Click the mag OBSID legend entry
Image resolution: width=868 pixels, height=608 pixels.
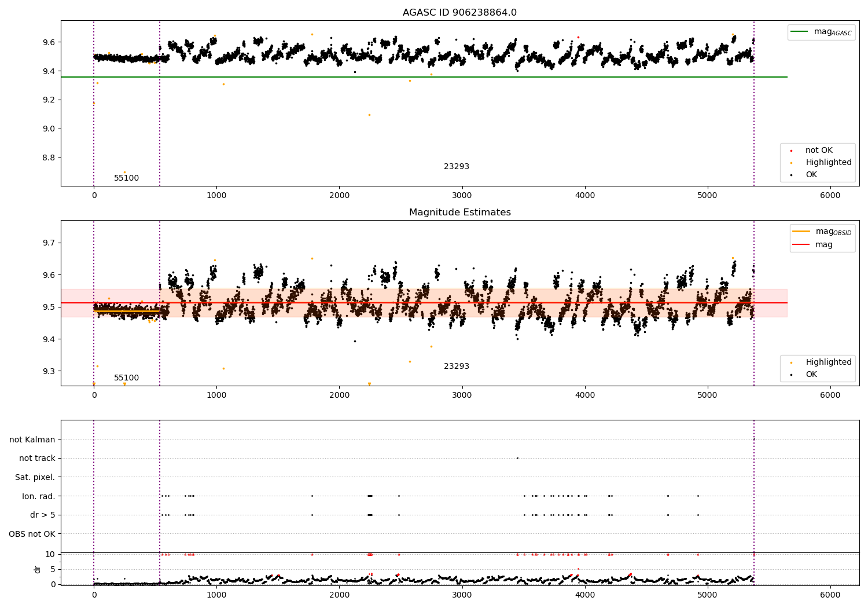[x=823, y=232]
